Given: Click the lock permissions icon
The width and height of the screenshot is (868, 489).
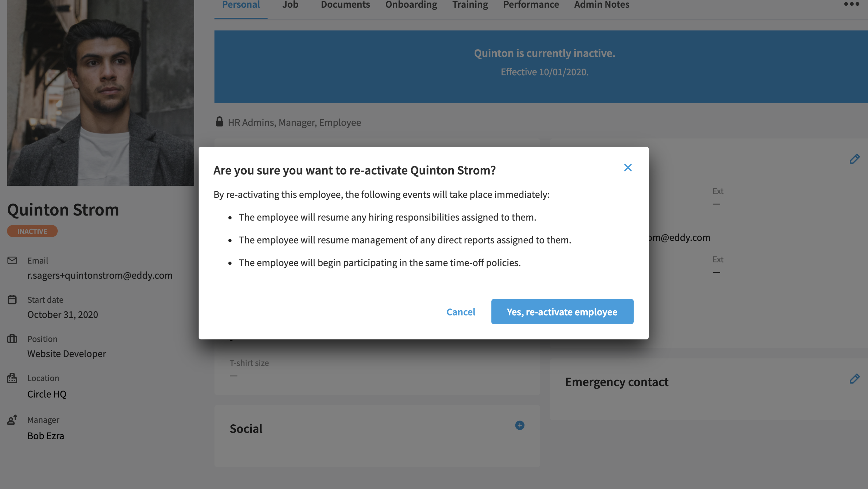Looking at the screenshot, I should coord(219,122).
